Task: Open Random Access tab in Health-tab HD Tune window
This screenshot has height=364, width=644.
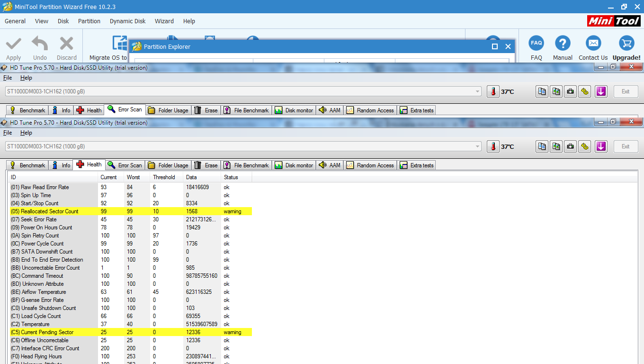Action: click(x=370, y=165)
